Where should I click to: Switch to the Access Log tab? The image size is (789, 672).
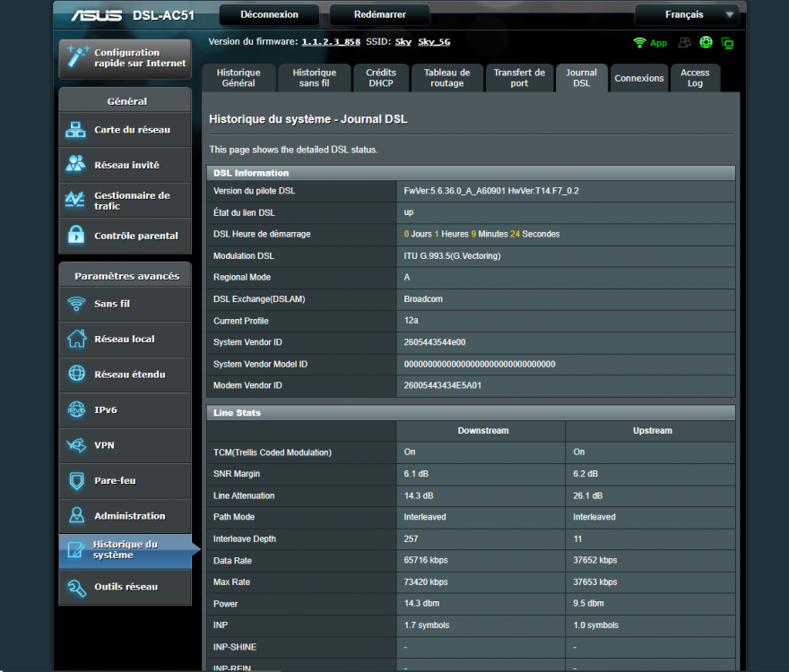coord(695,78)
